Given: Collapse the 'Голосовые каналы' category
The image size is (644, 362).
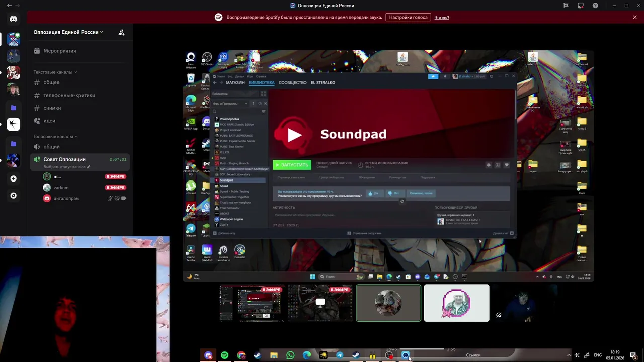Looking at the screenshot, I should click(x=55, y=136).
